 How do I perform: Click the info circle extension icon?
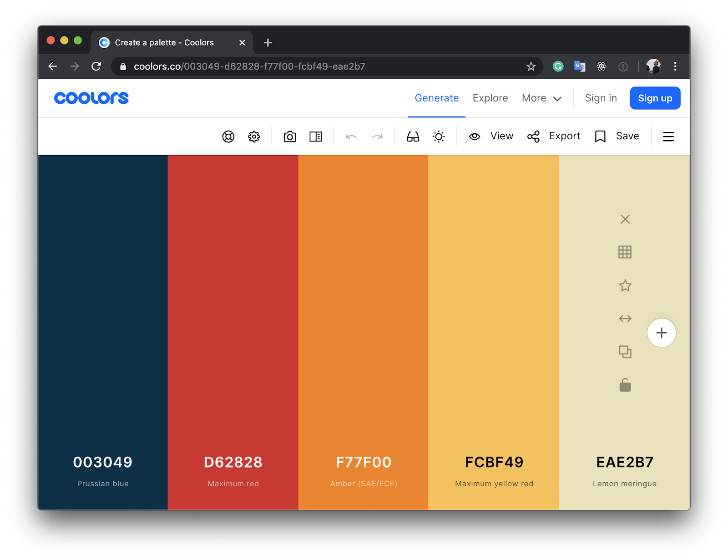point(623,67)
